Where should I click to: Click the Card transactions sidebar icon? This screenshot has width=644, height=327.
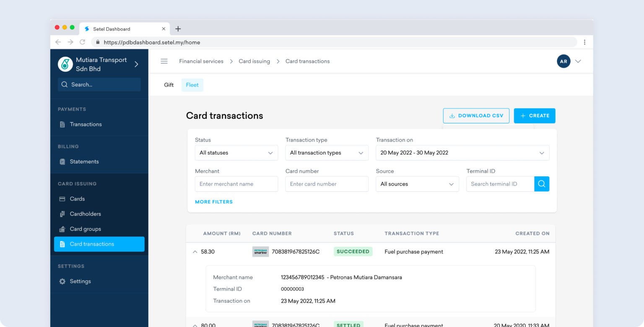click(x=62, y=244)
